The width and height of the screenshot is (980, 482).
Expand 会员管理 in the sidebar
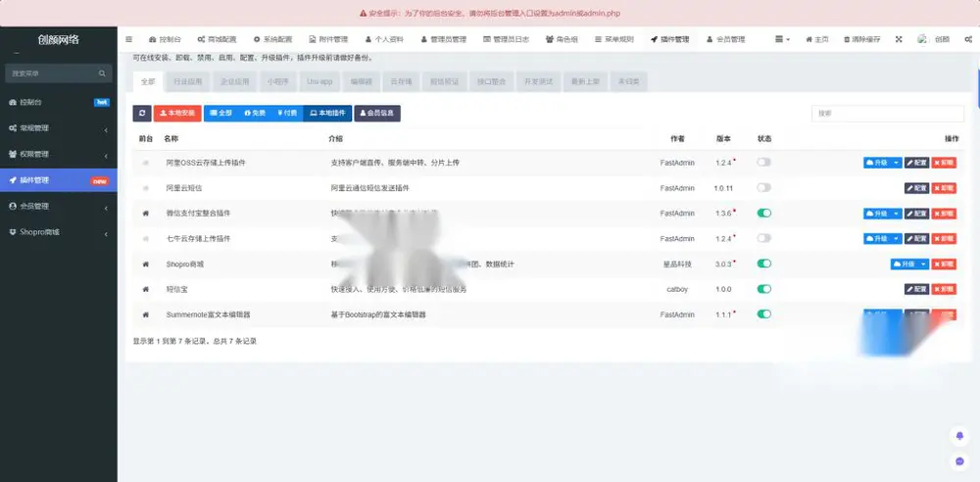pyautogui.click(x=58, y=206)
